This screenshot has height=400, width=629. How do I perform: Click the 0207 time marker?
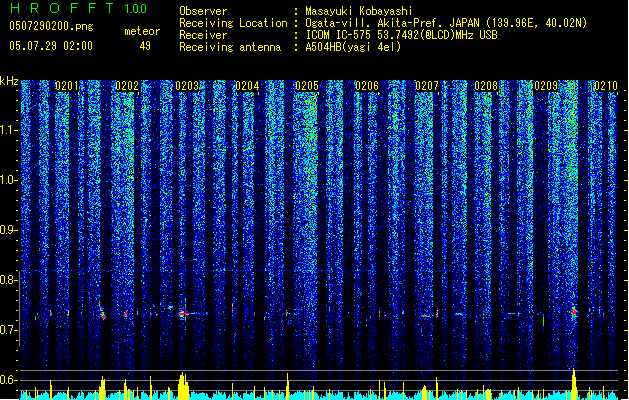click(x=427, y=86)
